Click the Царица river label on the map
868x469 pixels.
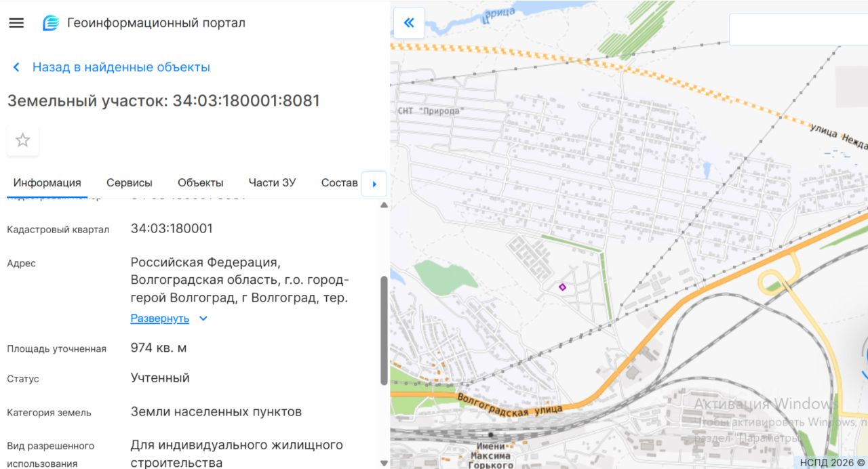pyautogui.click(x=498, y=14)
